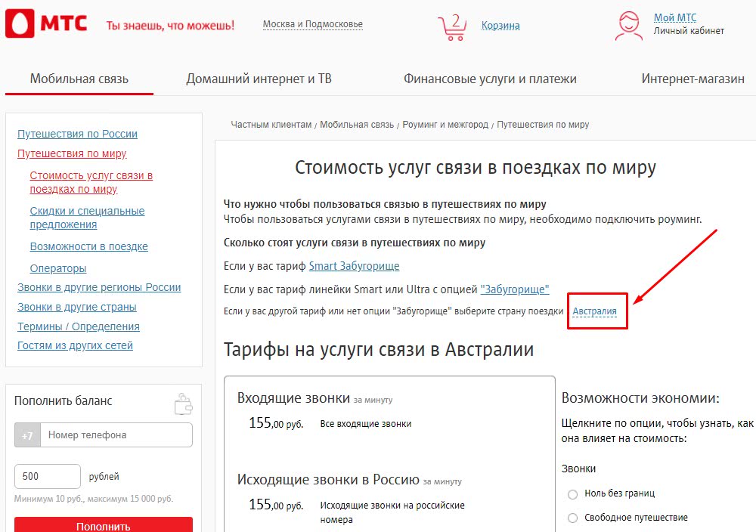Change region Москва и Подмосковье
Viewport: 756px width, 532px height.
click(x=312, y=24)
